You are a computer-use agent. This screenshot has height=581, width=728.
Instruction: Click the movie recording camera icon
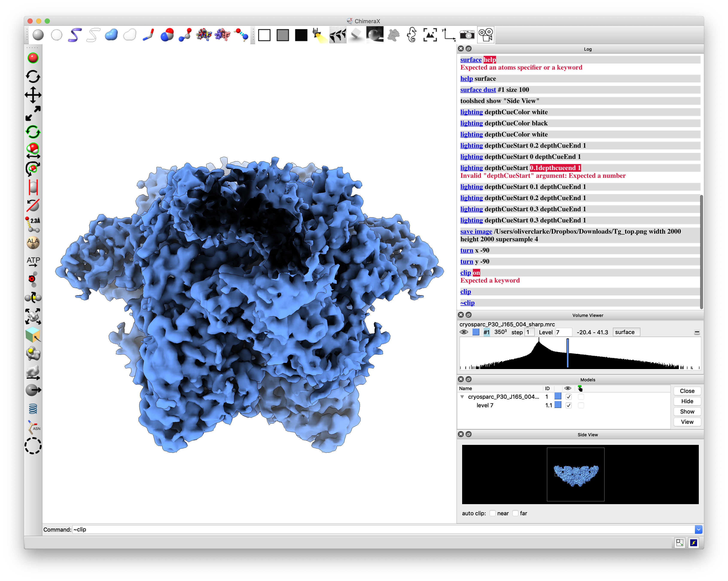click(x=486, y=35)
